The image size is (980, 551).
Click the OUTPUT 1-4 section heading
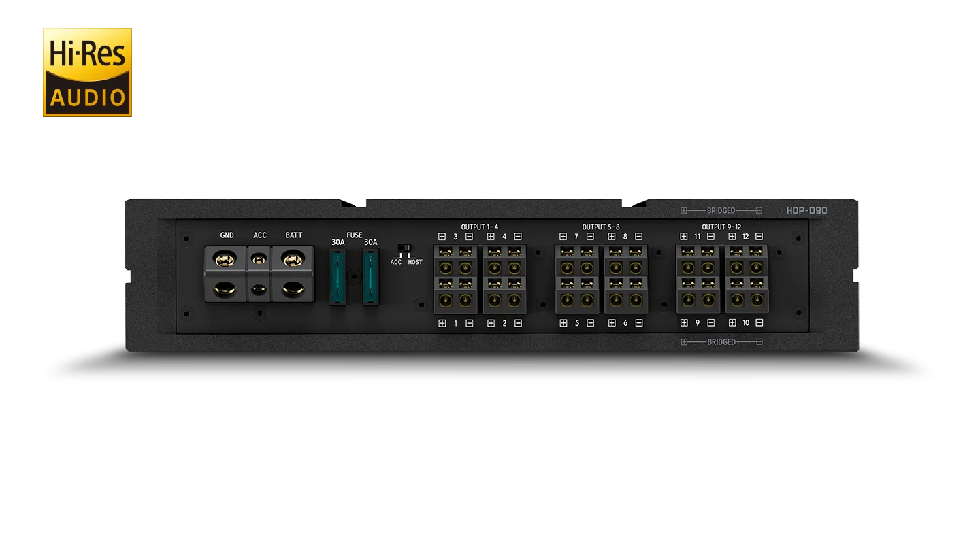pyautogui.click(x=479, y=227)
